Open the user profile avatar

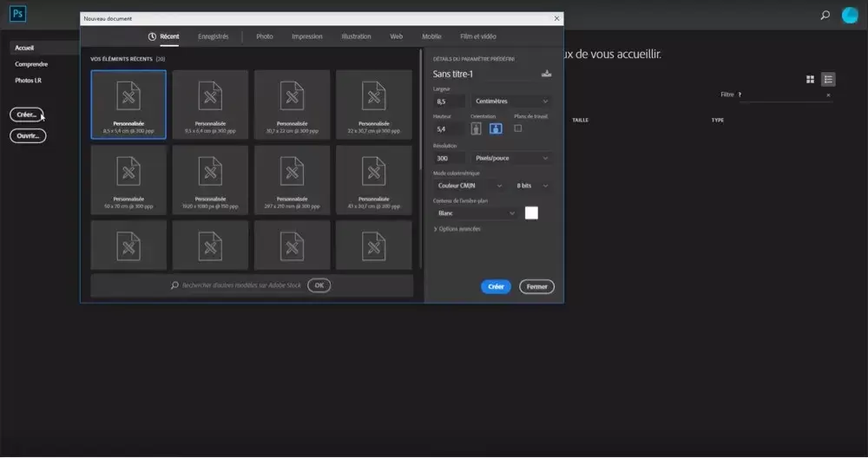coord(850,15)
